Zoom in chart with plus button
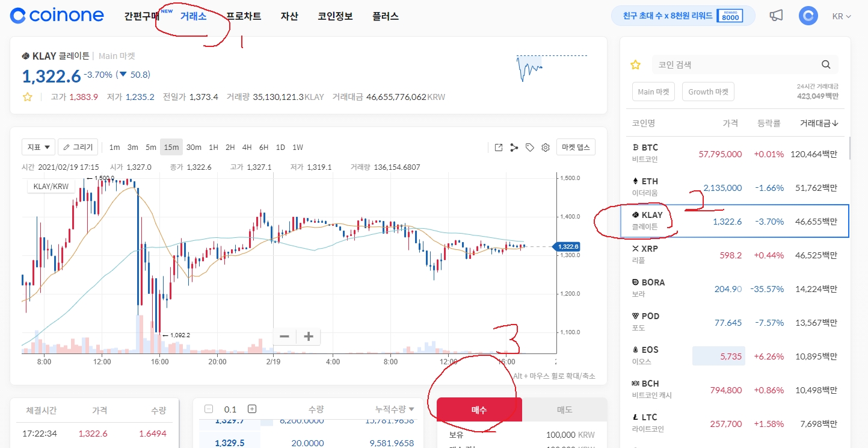Image resolution: width=868 pixels, height=448 pixels. tap(309, 336)
